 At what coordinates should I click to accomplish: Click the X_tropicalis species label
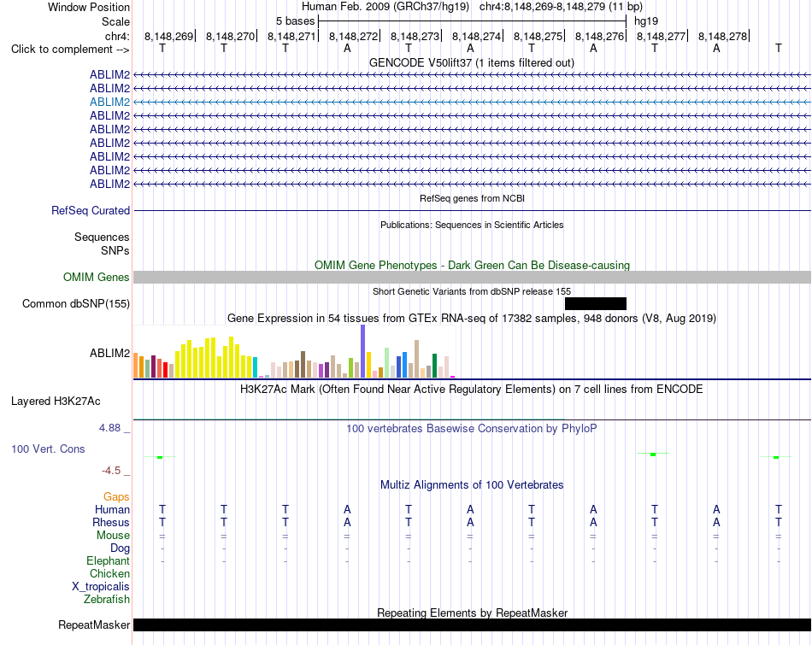click(101, 587)
